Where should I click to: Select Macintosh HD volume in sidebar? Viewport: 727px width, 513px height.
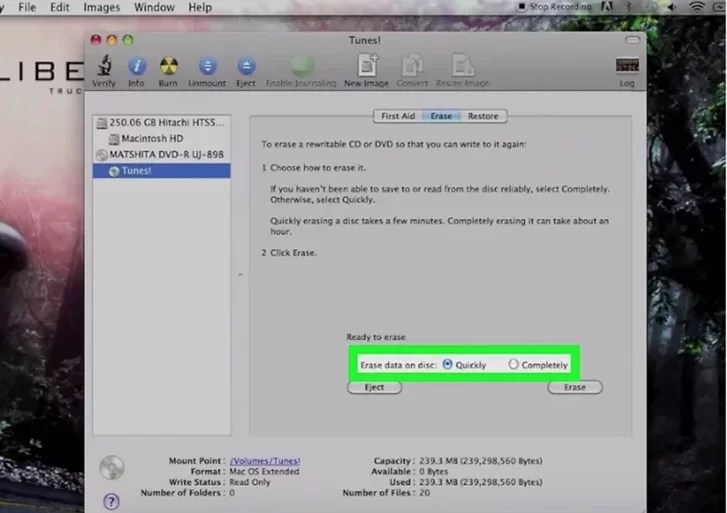coord(161,138)
